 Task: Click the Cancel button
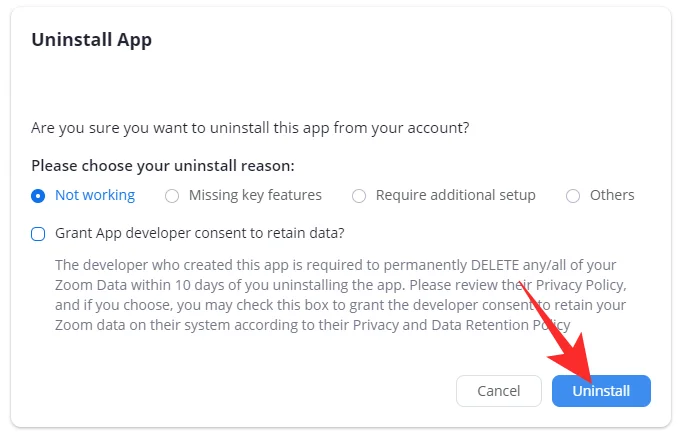[498, 391]
